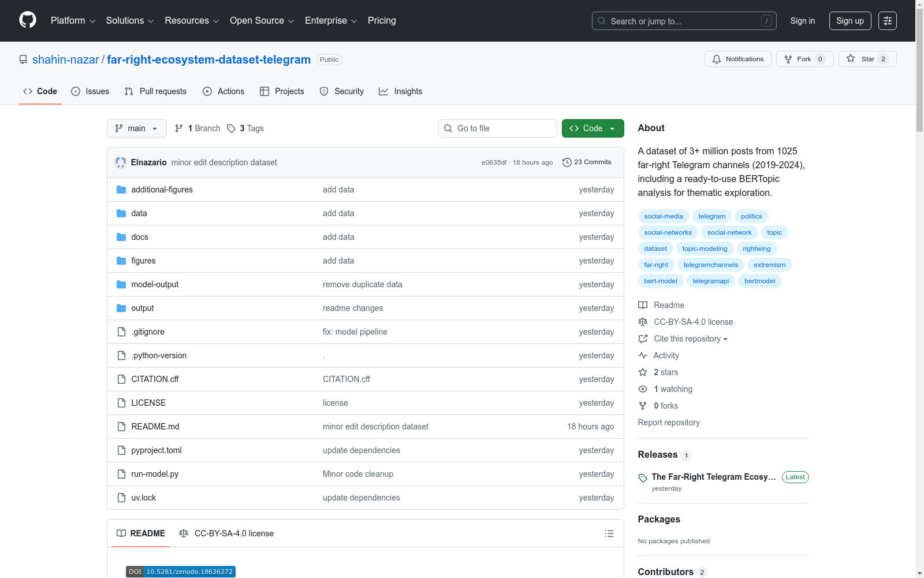924x578 pixels.
Task: Open the 23 Commits history link
Action: 587,162
